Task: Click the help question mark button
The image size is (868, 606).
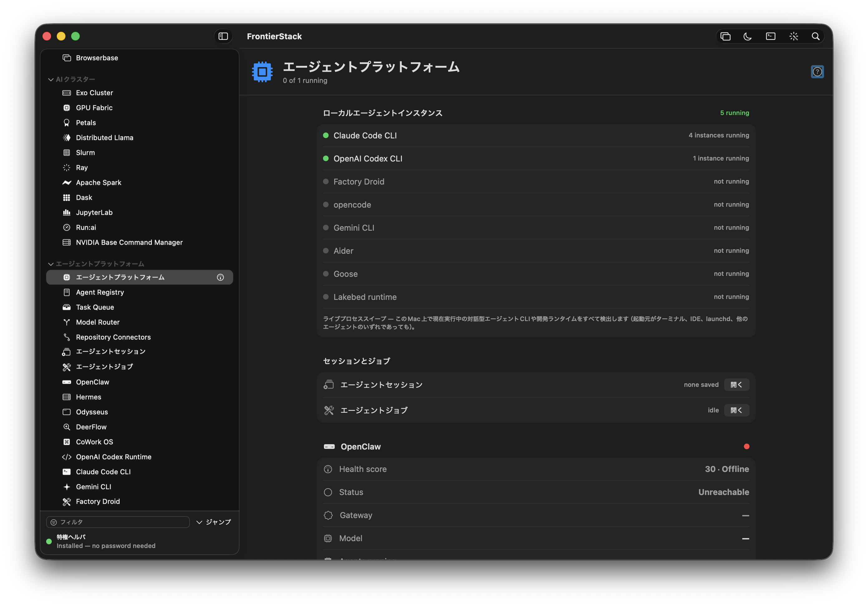Action: 817,72
